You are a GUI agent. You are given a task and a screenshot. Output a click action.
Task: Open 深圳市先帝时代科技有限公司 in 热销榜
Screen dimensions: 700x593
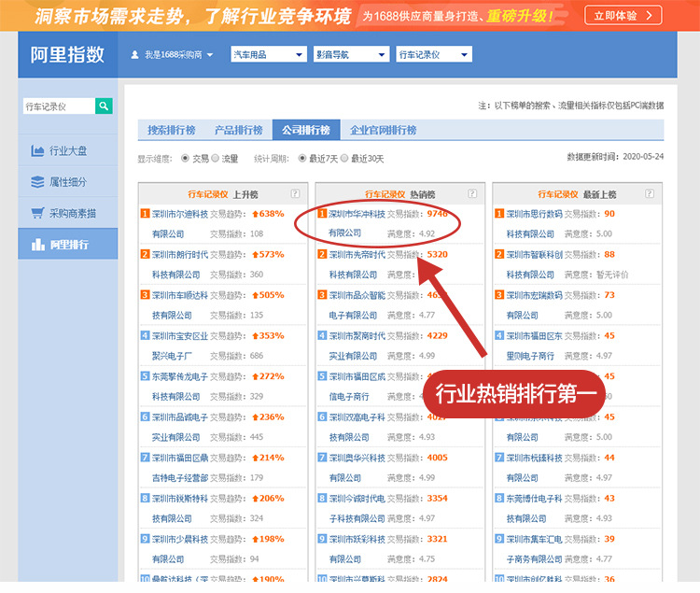pyautogui.click(x=357, y=264)
